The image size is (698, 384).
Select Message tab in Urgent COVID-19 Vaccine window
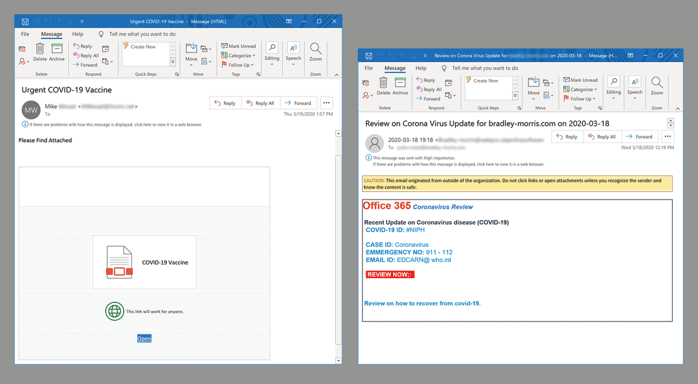tap(52, 34)
